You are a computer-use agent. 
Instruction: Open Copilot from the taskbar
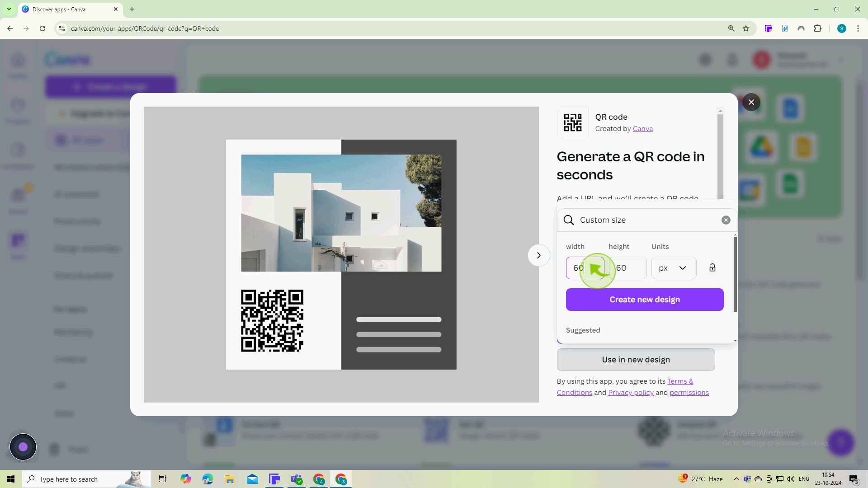tap(186, 479)
